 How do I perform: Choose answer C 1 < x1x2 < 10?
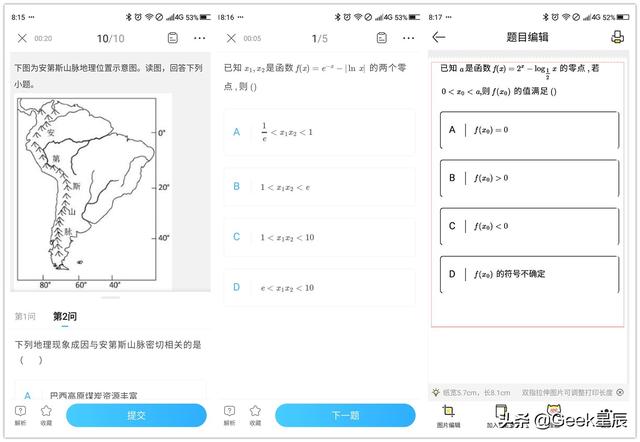click(320, 237)
